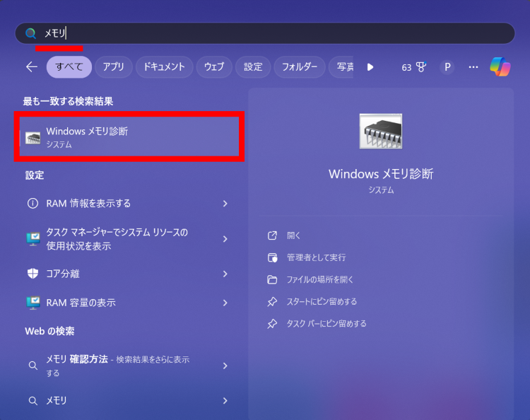This screenshot has height=420, width=530.
Task: Click the monitor icon beside RAM 容量の表示
Action: click(x=33, y=303)
